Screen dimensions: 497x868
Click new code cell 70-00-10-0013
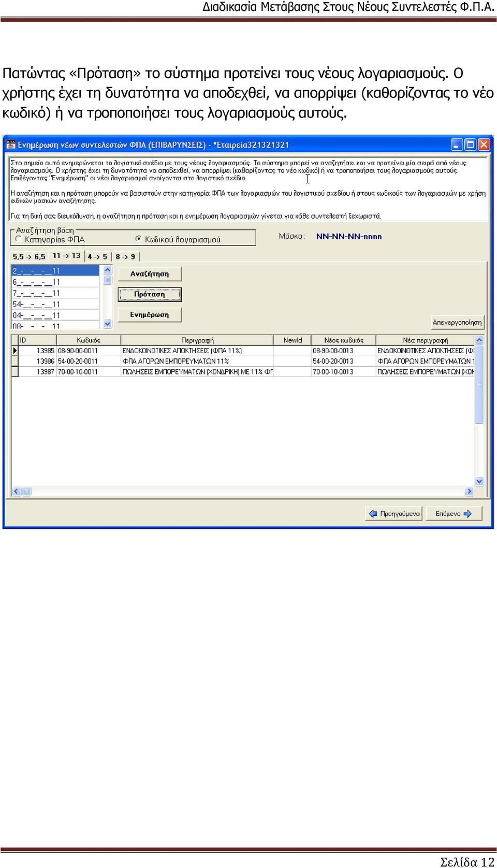pyautogui.click(x=344, y=371)
